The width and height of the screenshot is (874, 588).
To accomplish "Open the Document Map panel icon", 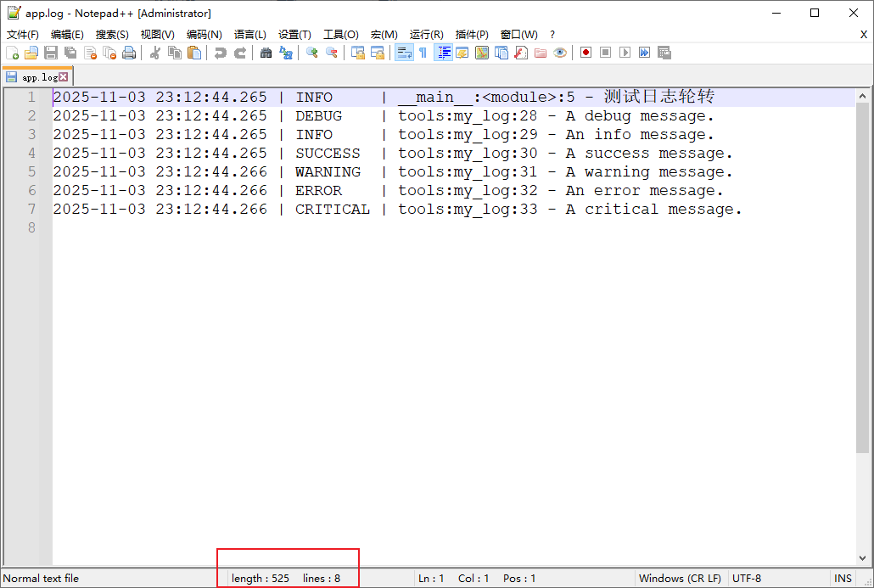I will coord(480,52).
